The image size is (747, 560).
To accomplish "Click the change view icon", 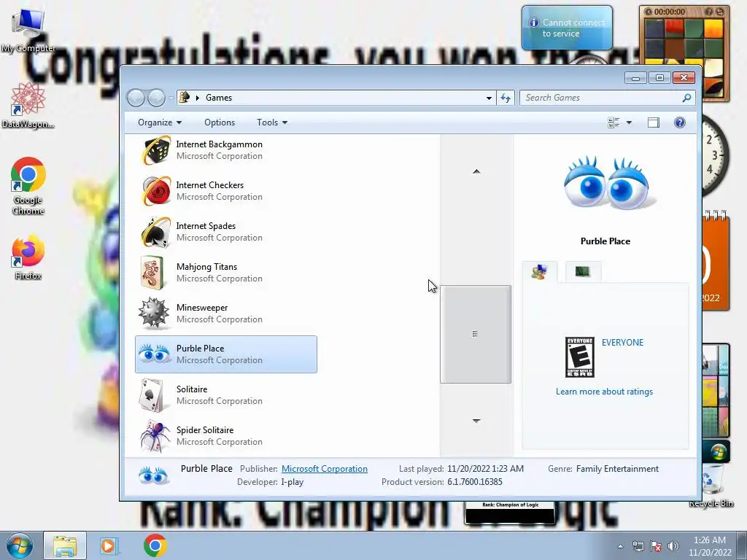I will coord(614,122).
